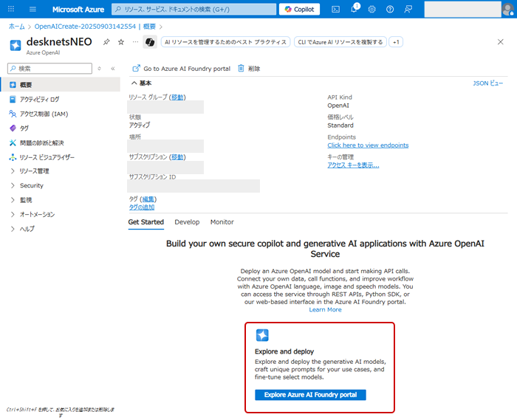Click the Microsoft Azure home logo text
Image resolution: width=517 pixels, height=420 pixels.
pos(78,10)
